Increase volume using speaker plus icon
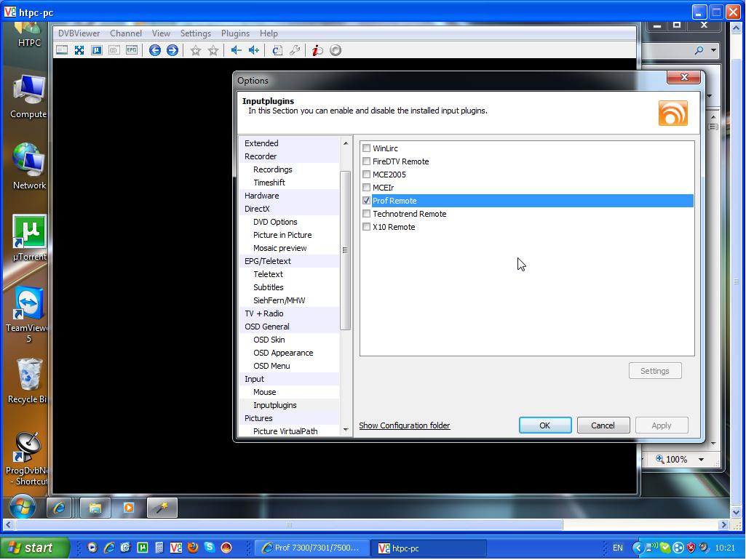This screenshot has width=746, height=560. coord(253,50)
